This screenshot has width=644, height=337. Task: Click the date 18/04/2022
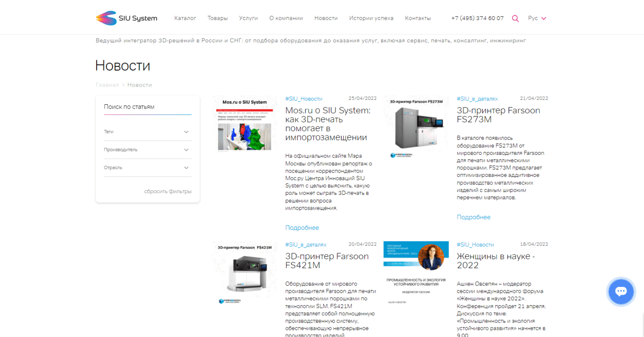[x=534, y=244]
